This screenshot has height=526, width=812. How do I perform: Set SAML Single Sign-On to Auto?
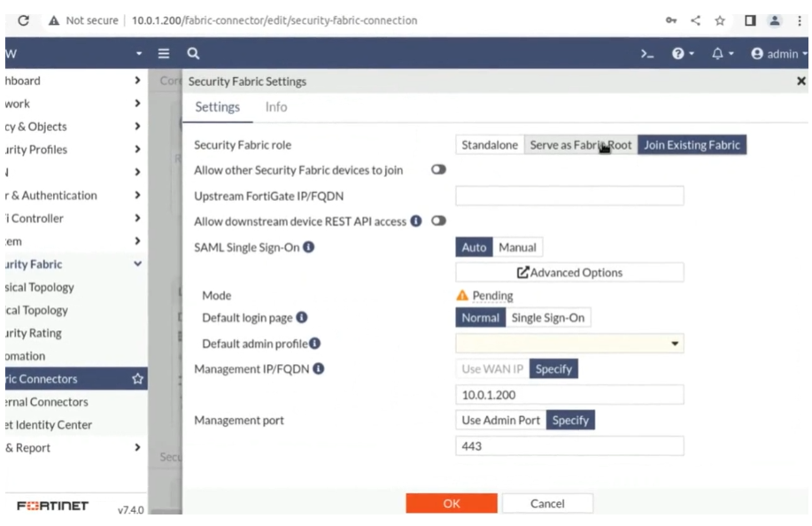(x=474, y=247)
